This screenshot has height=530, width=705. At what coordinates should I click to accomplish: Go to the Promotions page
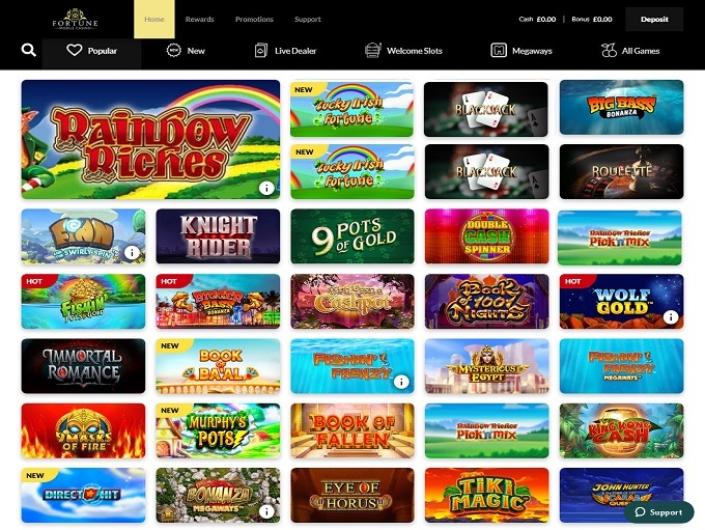point(254,19)
